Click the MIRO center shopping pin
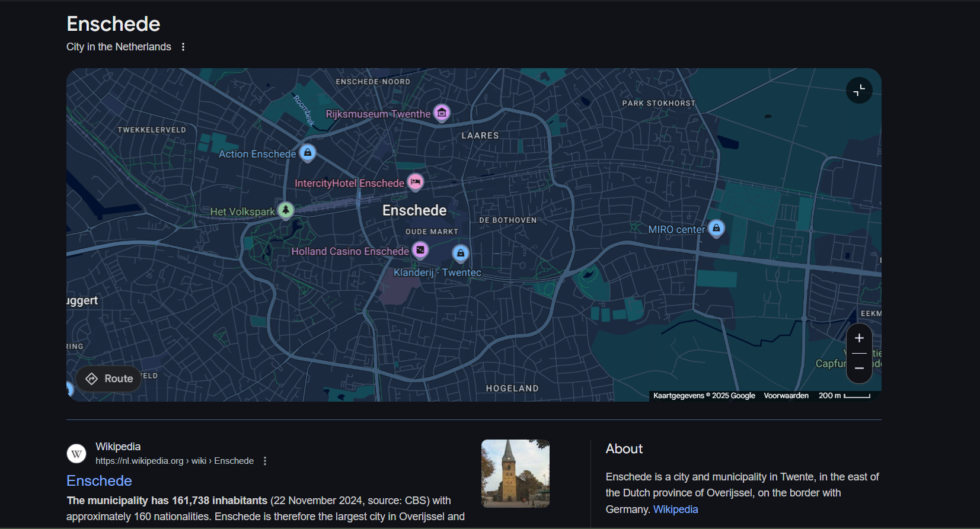Viewport: 980px width, 529px height. tap(716, 228)
